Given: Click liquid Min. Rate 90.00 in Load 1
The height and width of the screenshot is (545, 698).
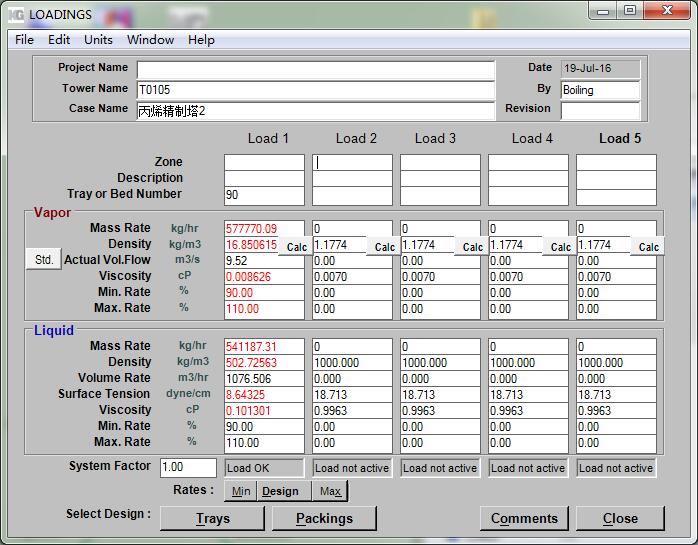Looking at the screenshot, I should [x=264, y=427].
